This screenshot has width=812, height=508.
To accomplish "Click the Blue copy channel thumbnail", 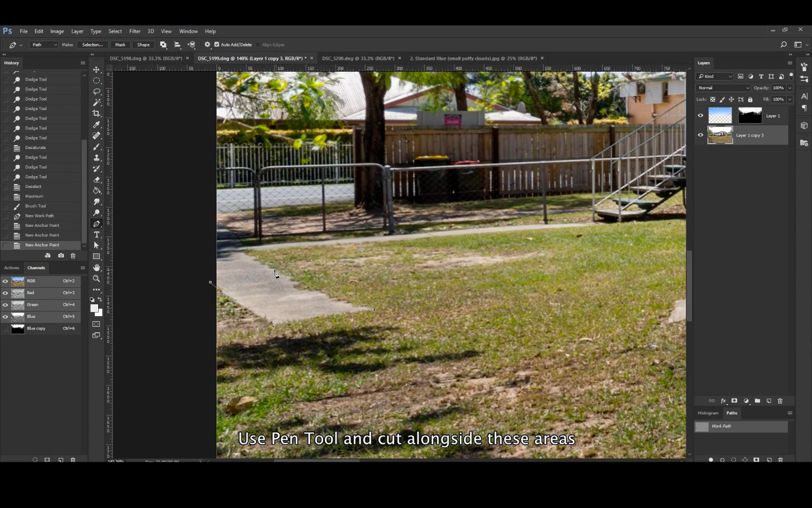I will (18, 329).
